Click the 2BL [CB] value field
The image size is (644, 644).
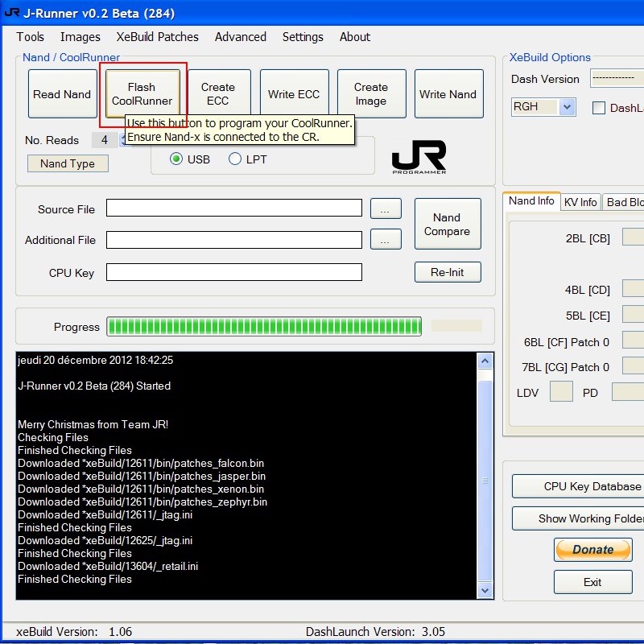click(x=634, y=237)
